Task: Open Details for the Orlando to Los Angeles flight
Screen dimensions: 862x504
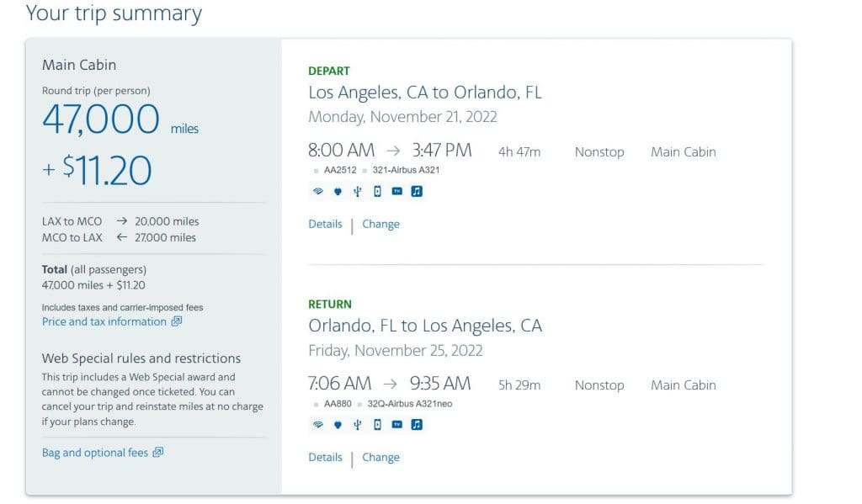Action: [x=325, y=457]
